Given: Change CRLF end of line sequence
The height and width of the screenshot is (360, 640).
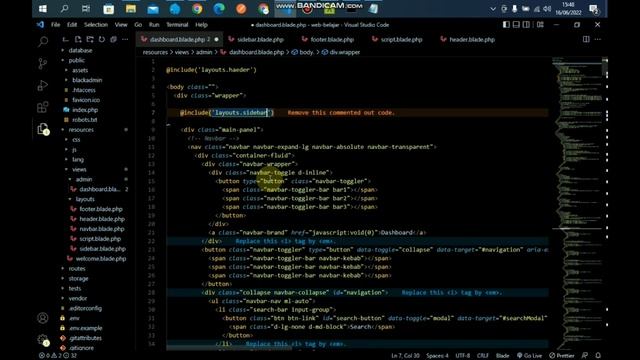Looking at the screenshot, I should pos(482,356).
